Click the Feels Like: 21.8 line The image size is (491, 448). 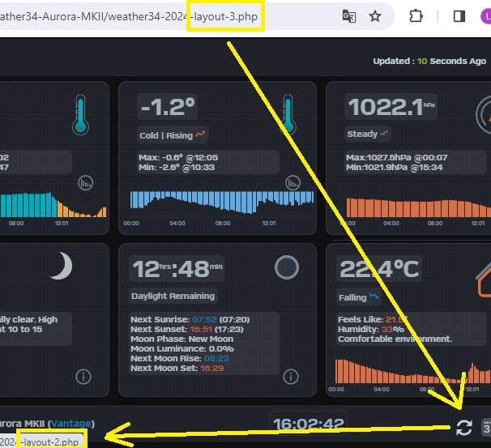click(x=373, y=320)
